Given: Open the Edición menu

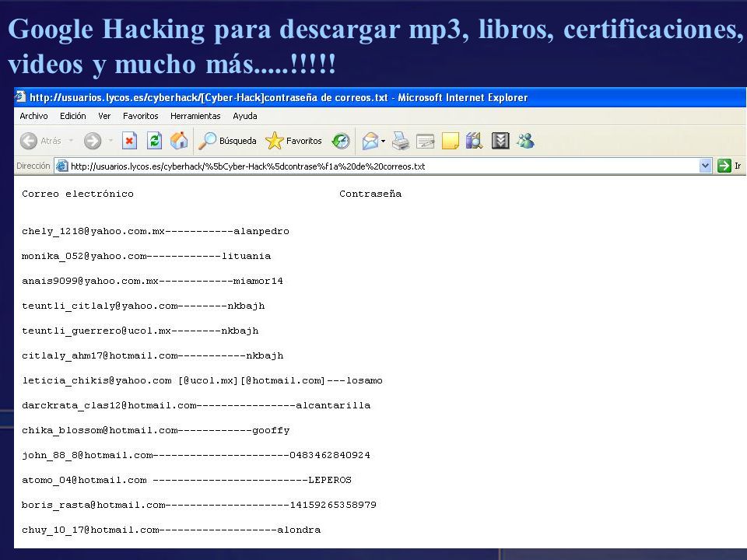Looking at the screenshot, I should [x=73, y=116].
